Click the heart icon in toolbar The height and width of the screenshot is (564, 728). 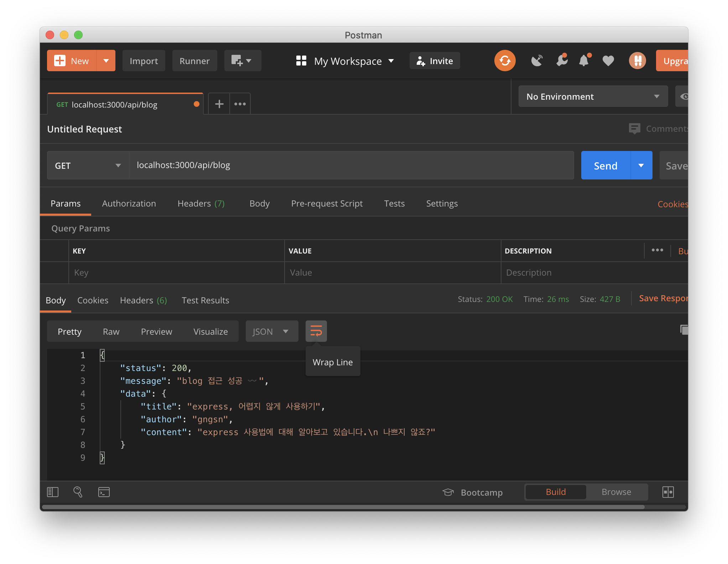[608, 61]
